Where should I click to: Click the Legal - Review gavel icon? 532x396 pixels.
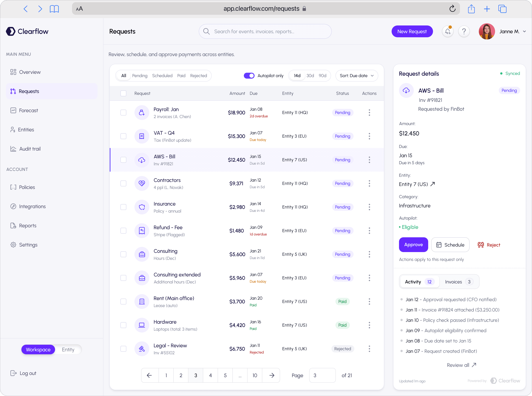pos(142,349)
